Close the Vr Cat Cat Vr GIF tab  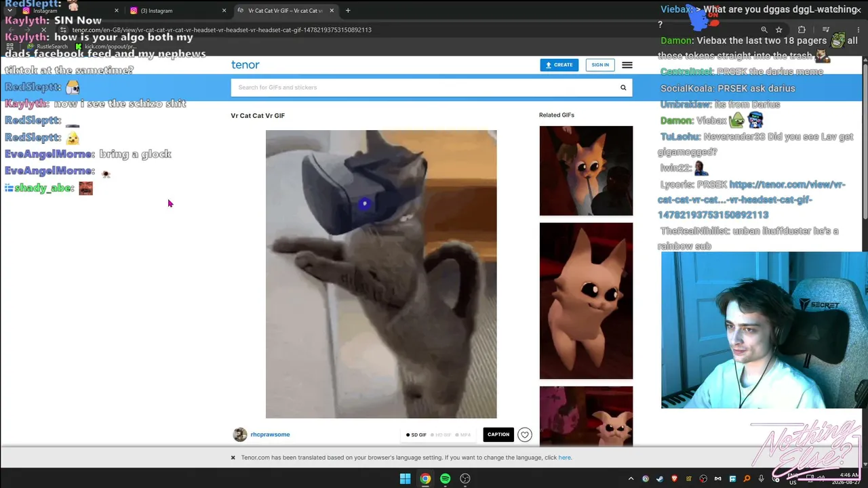click(331, 11)
